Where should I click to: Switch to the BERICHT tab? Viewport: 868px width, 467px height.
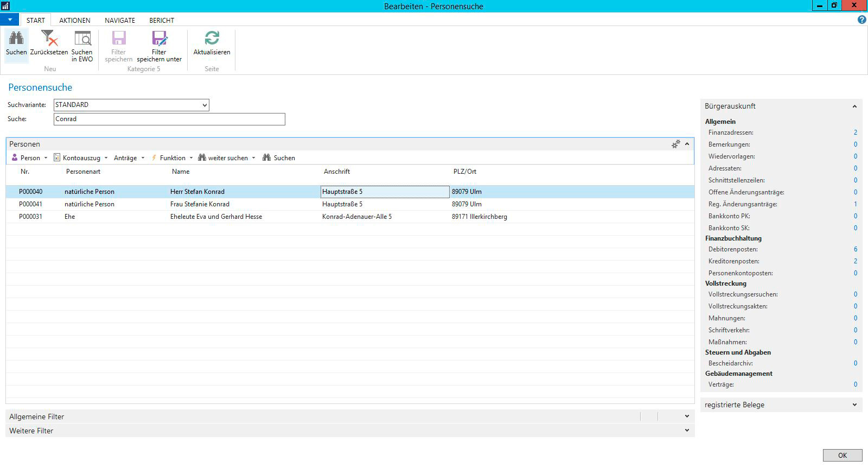click(x=162, y=20)
